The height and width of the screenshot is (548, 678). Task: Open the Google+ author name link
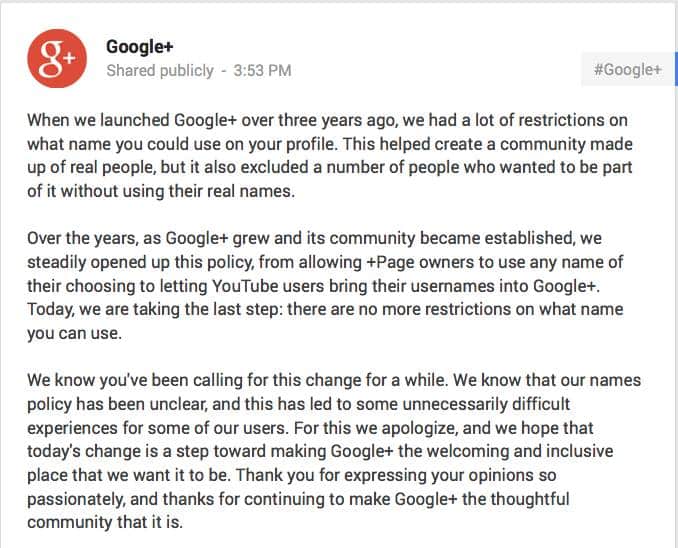coord(140,46)
